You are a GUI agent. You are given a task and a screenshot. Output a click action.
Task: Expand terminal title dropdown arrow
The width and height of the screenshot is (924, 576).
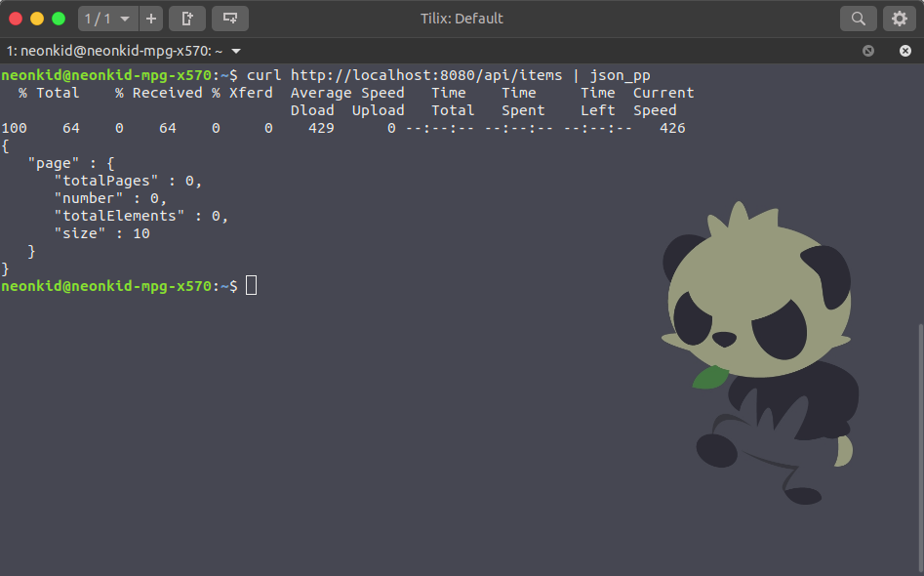tap(236, 52)
